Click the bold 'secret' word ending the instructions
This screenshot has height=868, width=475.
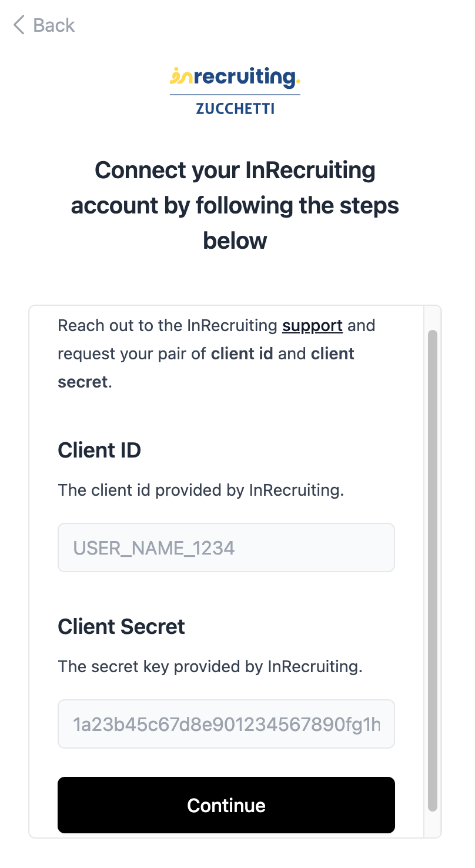pos(83,382)
